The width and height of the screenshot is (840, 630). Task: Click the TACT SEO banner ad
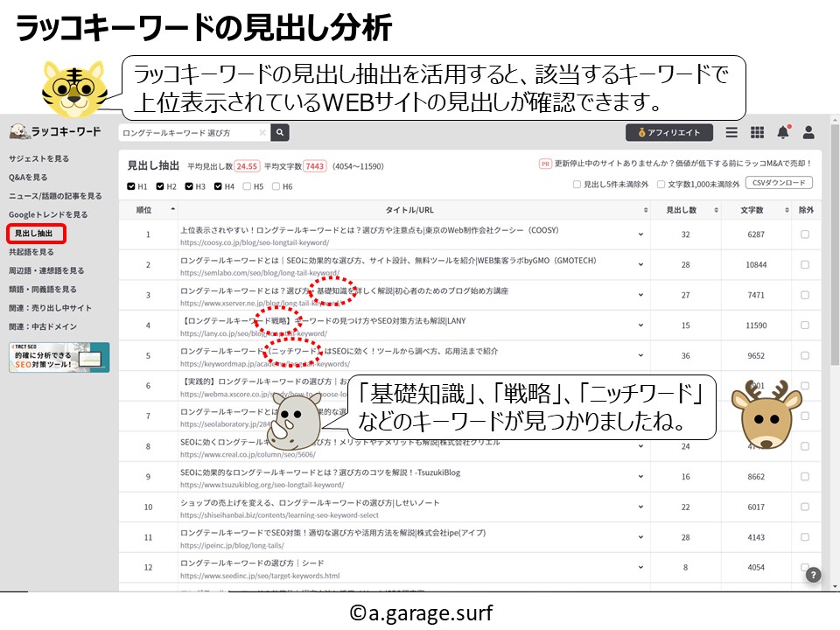[59, 357]
